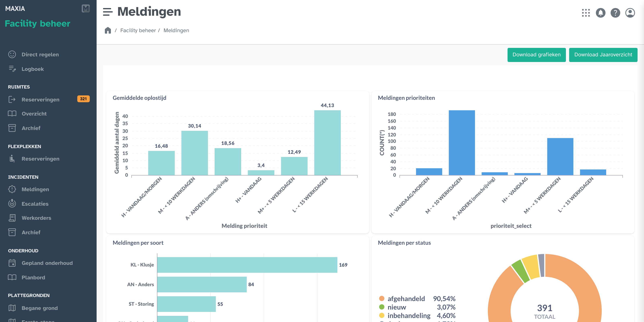Click the KL - Klusje bar
The width and height of the screenshot is (644, 322).
[x=247, y=265]
